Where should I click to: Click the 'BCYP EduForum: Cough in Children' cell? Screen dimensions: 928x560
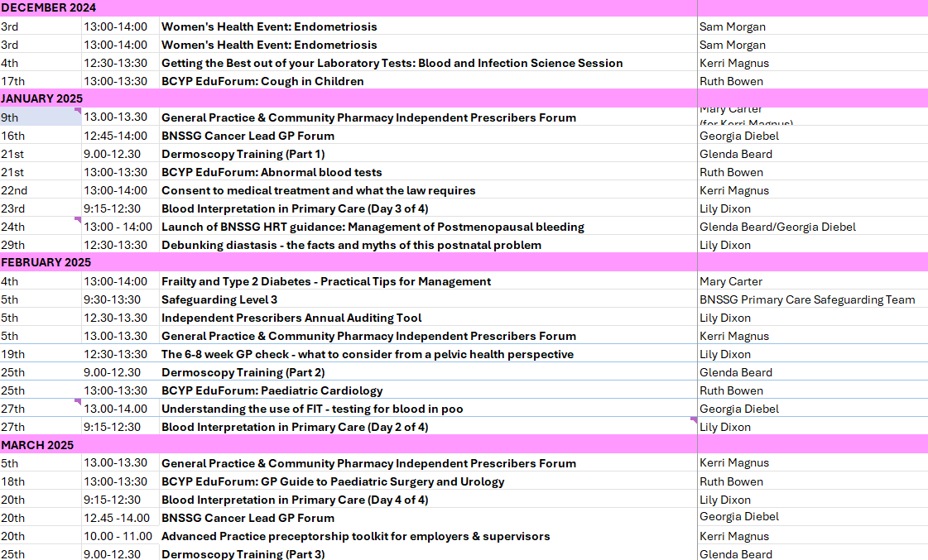click(262, 81)
